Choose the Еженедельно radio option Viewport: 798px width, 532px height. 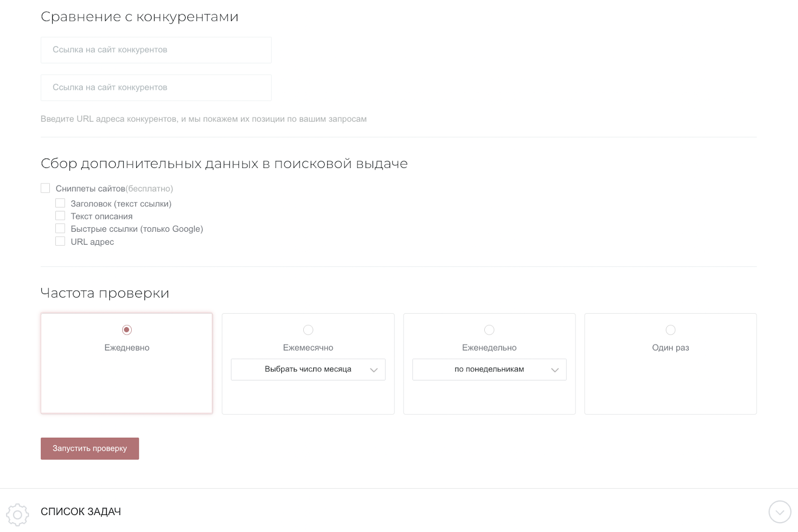(x=489, y=330)
